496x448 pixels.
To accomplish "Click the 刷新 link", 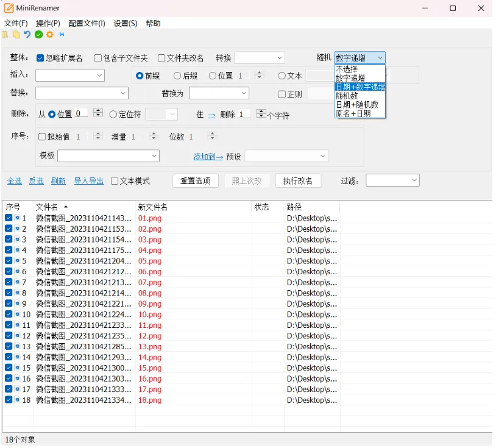I will pos(58,181).
